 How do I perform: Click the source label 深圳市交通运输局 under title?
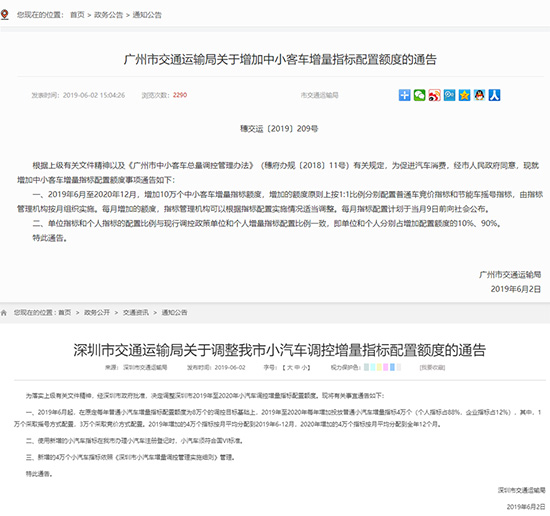[x=145, y=367]
